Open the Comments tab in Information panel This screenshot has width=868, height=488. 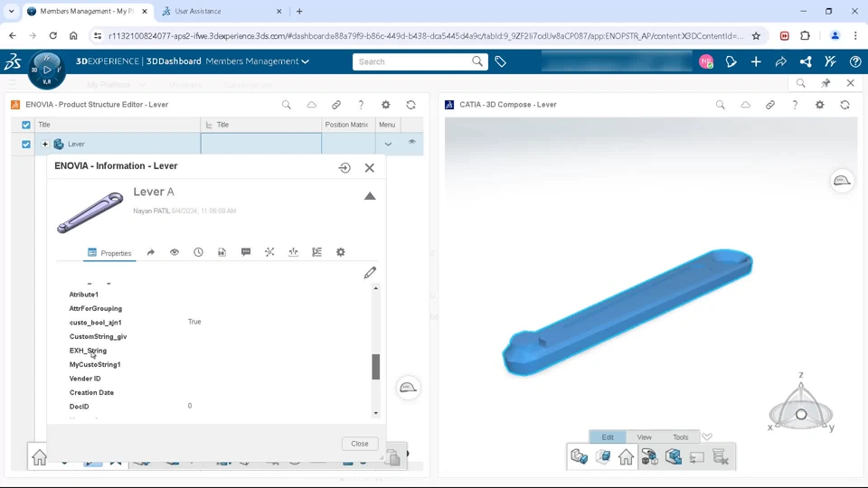pyautogui.click(x=246, y=252)
